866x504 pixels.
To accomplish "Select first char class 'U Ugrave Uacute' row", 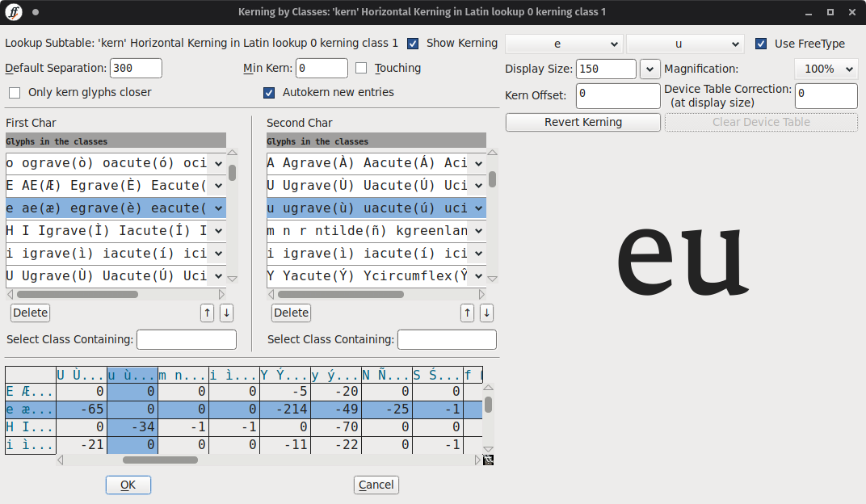I will tap(116, 276).
